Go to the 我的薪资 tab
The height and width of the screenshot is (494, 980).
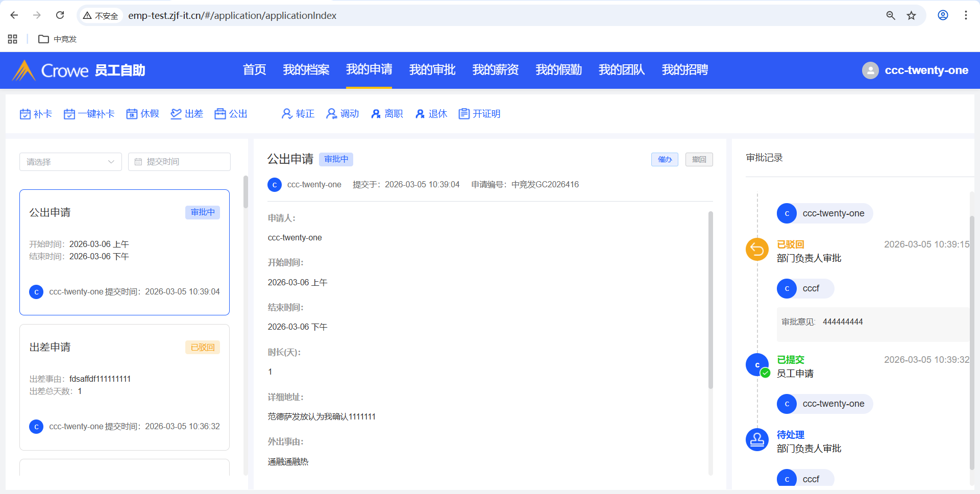495,70
